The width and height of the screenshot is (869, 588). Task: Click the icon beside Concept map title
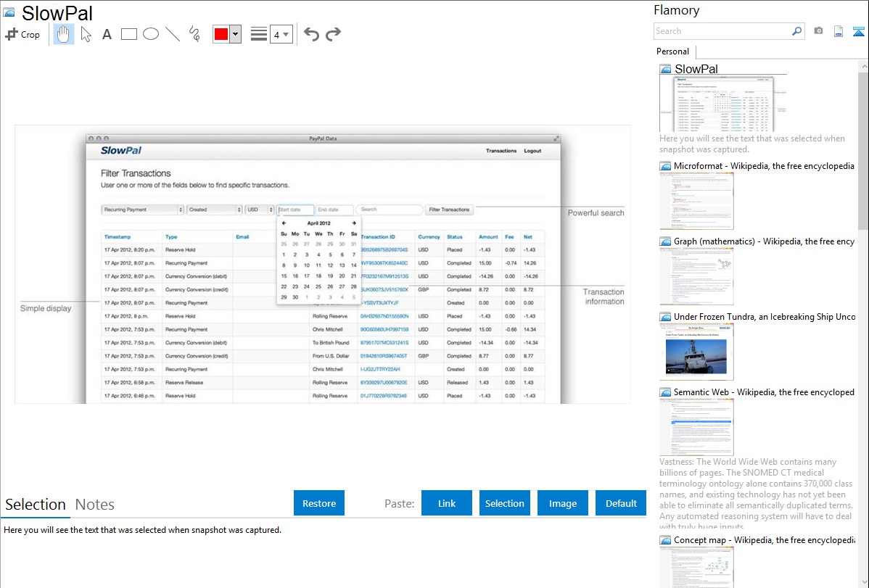pos(666,540)
